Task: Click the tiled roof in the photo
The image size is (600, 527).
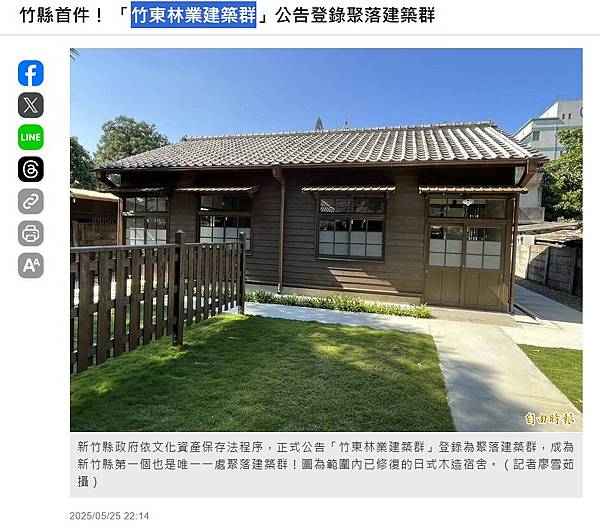Action: [321, 145]
